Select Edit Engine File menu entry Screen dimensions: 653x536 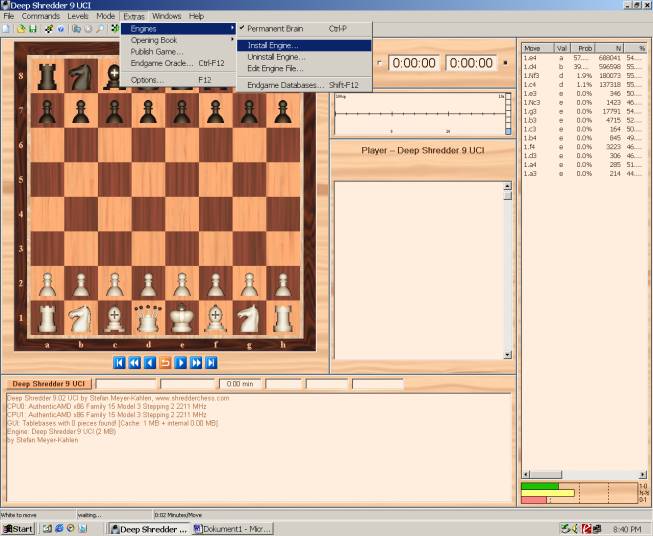click(x=304, y=68)
